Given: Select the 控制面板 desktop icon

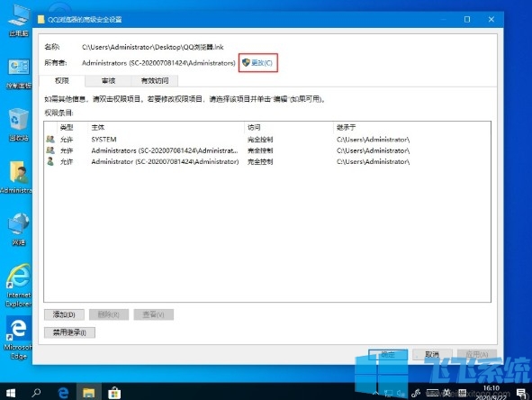Looking at the screenshot, I should point(18,74).
